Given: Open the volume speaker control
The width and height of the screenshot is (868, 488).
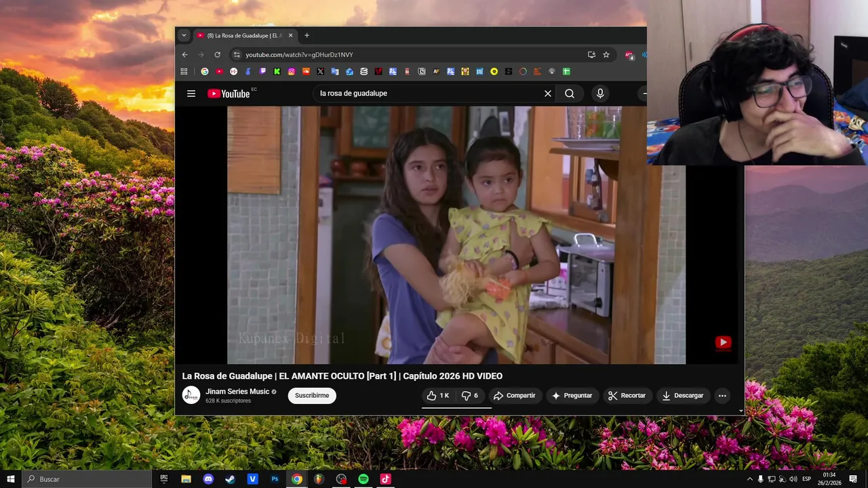Looking at the screenshot, I should (793, 479).
